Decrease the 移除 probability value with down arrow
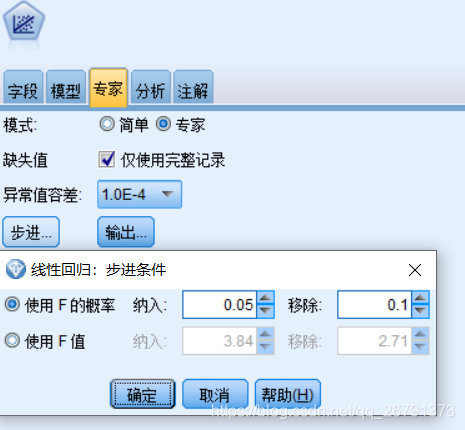Screen dimensions: 465x430 [421, 311]
